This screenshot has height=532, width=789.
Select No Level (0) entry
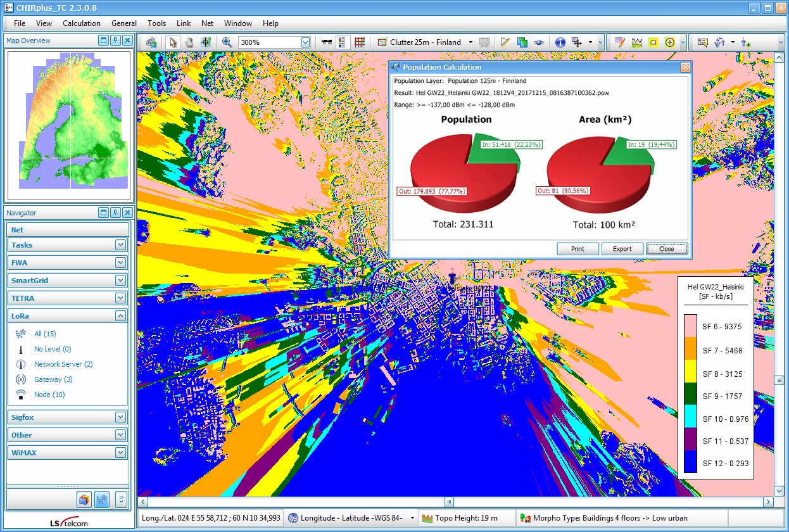click(53, 349)
